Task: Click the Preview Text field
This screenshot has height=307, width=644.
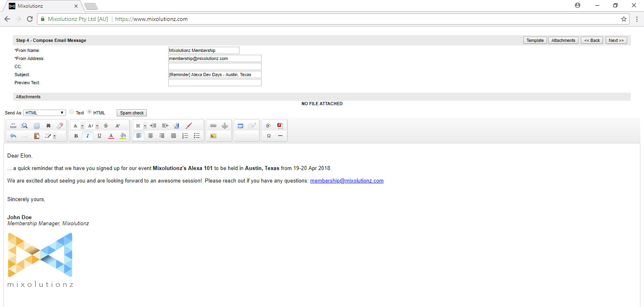Action: point(215,83)
